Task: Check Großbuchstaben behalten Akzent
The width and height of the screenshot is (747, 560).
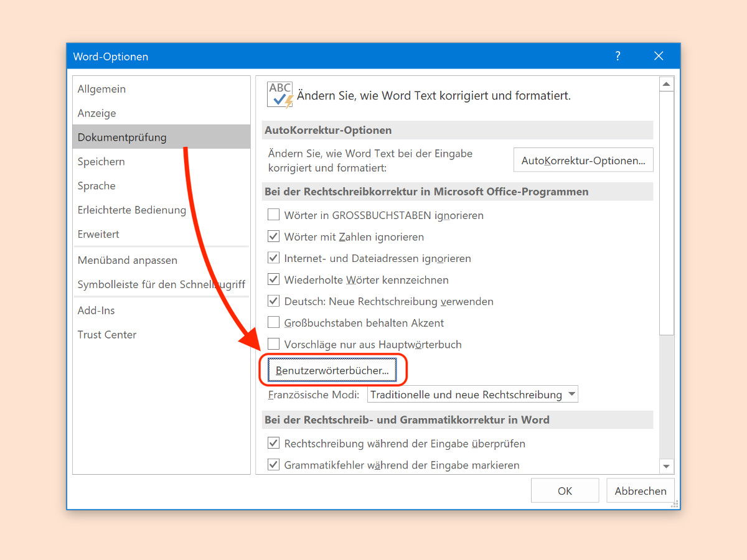Action: pos(273,323)
